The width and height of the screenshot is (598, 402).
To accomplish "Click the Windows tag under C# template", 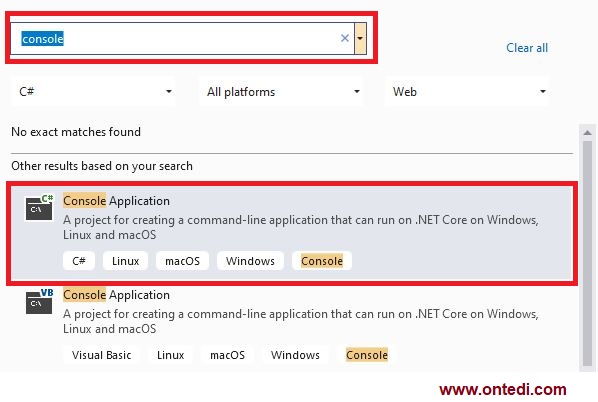I will coord(250,261).
